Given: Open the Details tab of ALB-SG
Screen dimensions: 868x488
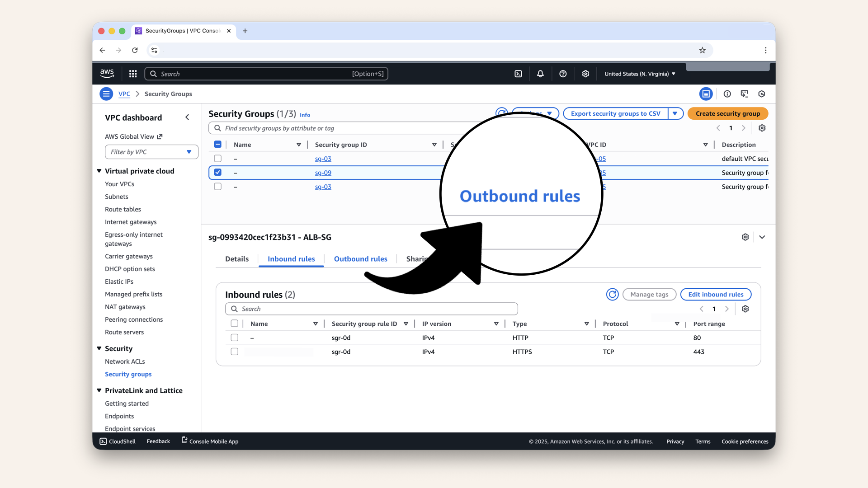Looking at the screenshot, I should click(x=236, y=259).
